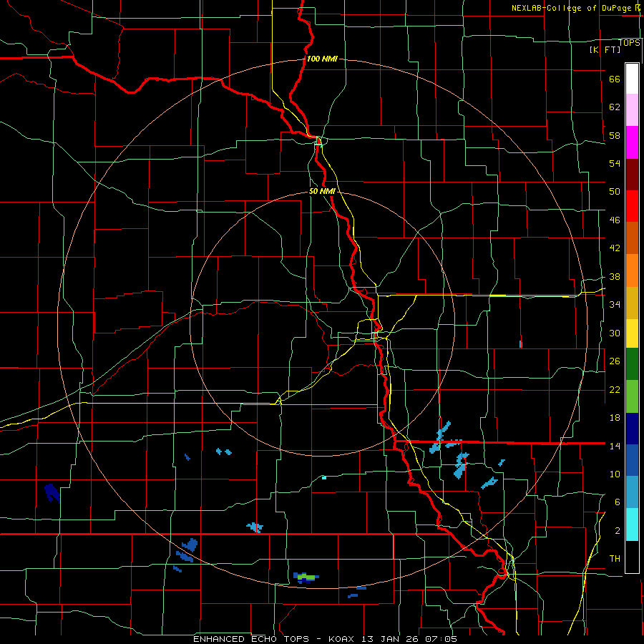Click the "46" legend value
This screenshot has width=644, height=644.
point(615,220)
